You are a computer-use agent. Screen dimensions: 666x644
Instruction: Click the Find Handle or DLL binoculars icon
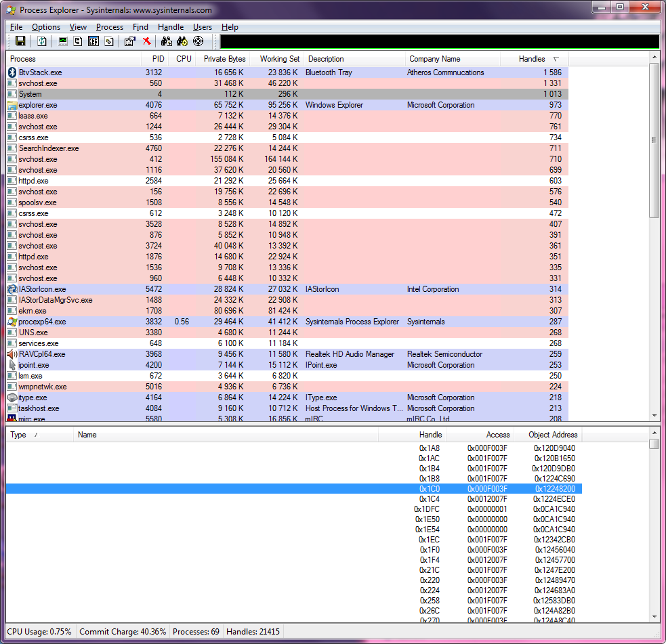pos(167,41)
